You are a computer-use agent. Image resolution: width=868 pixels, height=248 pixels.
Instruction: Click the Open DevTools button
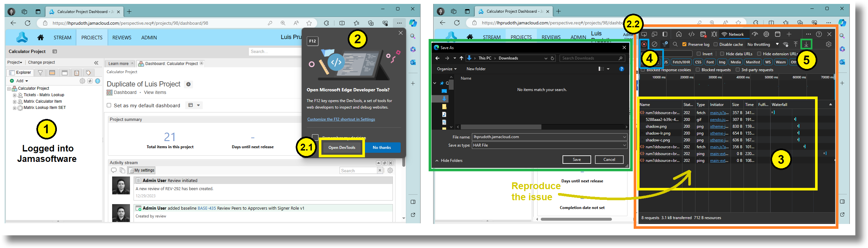342,147
